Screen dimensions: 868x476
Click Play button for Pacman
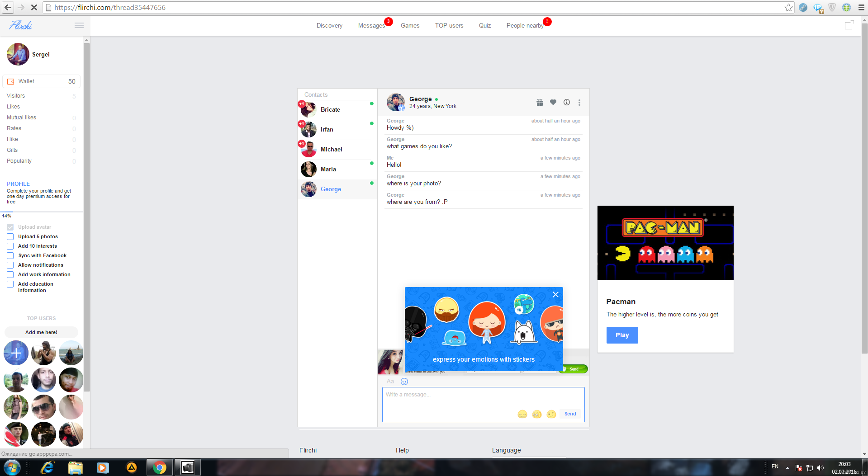point(622,335)
